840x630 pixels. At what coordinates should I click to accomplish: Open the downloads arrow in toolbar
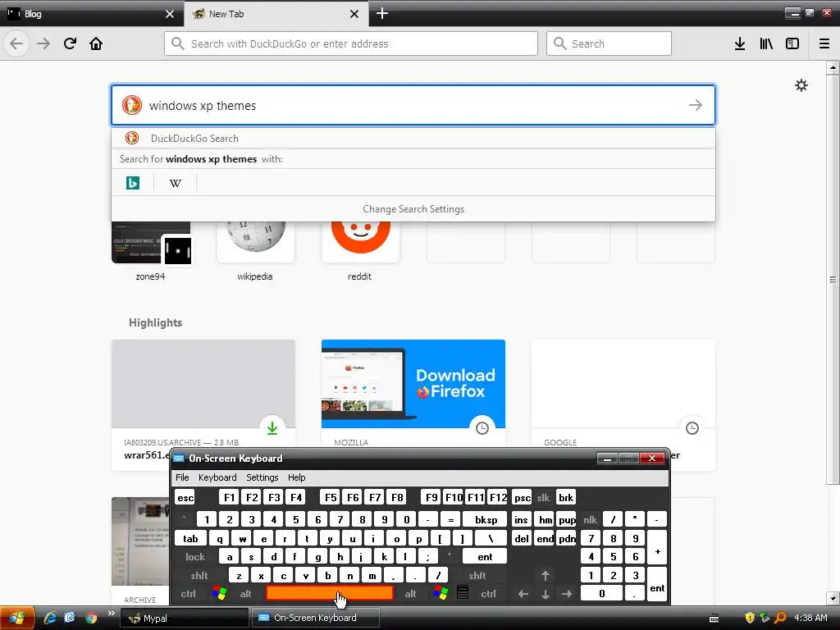tap(740, 43)
